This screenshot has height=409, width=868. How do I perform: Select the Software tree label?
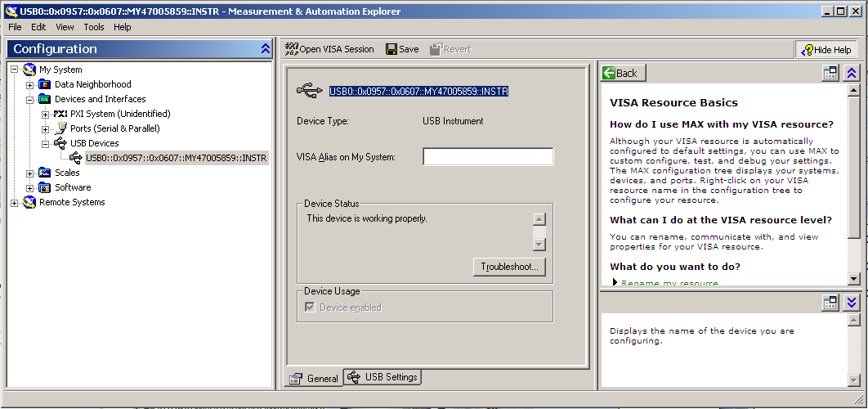click(73, 187)
